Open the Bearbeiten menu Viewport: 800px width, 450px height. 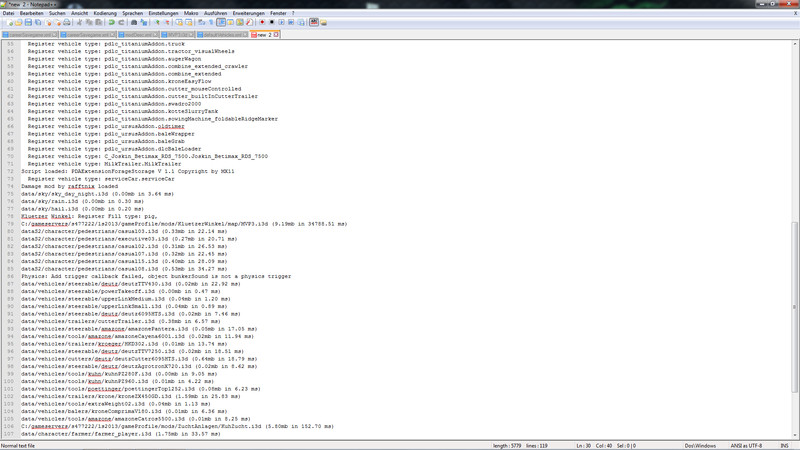click(32, 13)
